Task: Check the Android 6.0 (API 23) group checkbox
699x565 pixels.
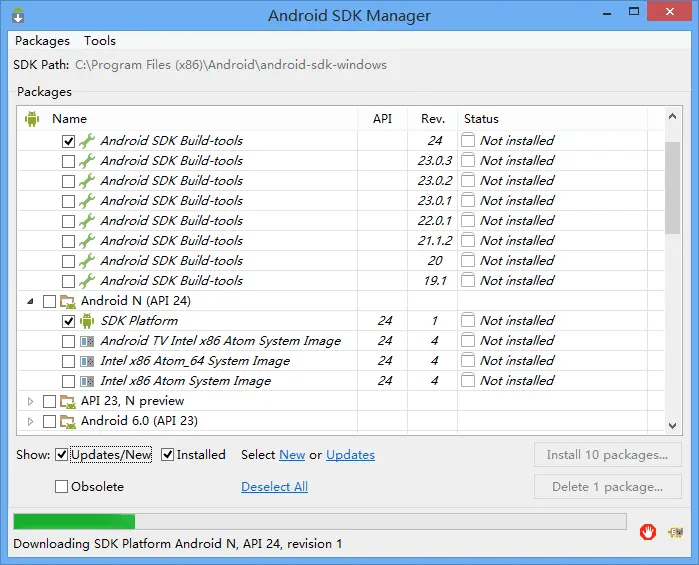Action: pos(49,421)
